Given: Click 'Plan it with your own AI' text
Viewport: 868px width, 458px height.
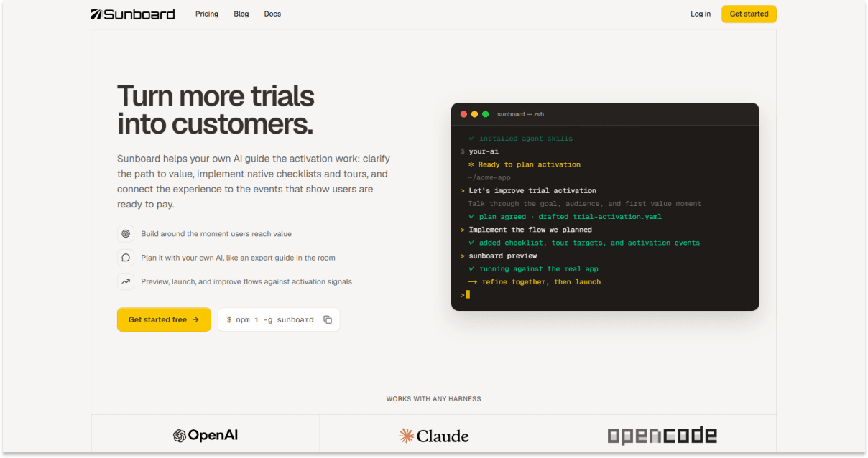Looking at the screenshot, I should tap(238, 258).
